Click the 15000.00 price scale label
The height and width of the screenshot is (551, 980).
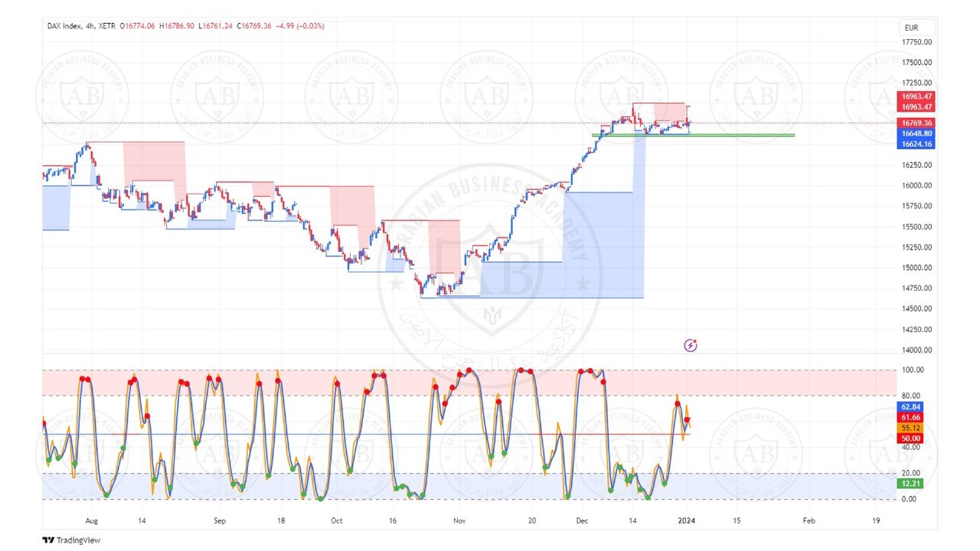(x=916, y=268)
